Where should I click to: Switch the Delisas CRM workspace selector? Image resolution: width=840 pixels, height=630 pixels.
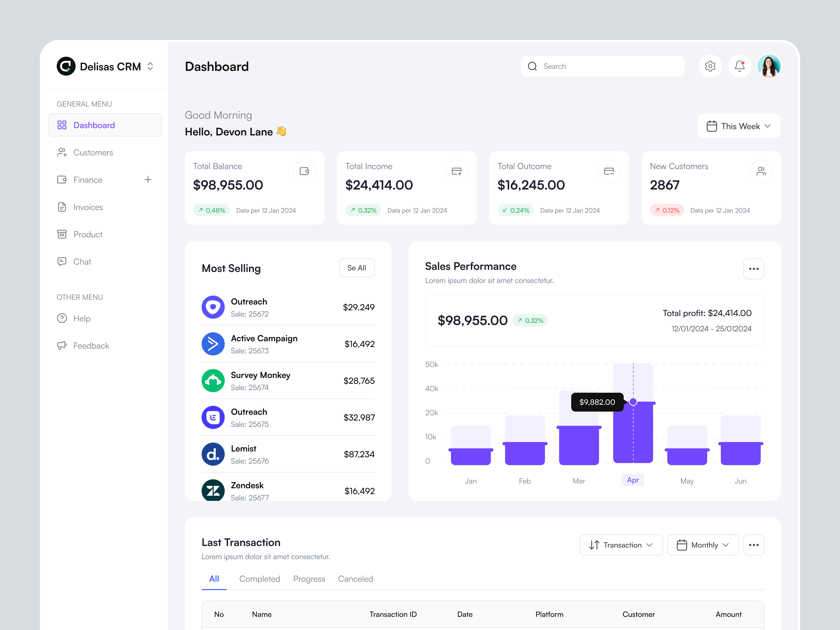tap(150, 66)
